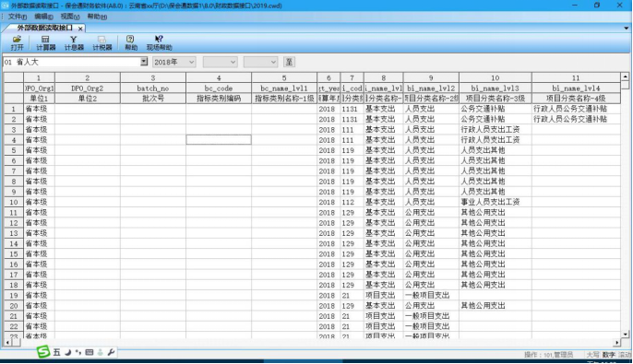The image size is (633, 364).
Task: Expand the tab list arrow at far right
Action: (627, 29)
